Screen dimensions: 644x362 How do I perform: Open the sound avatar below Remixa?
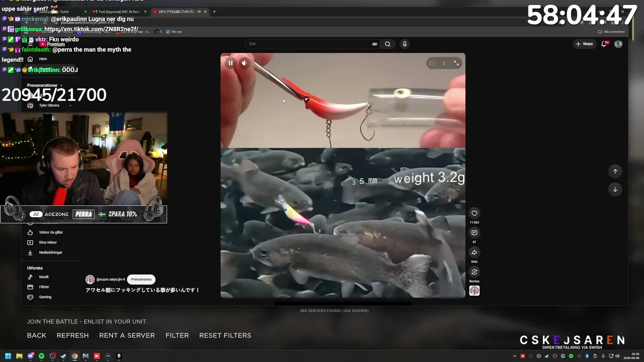(474, 291)
